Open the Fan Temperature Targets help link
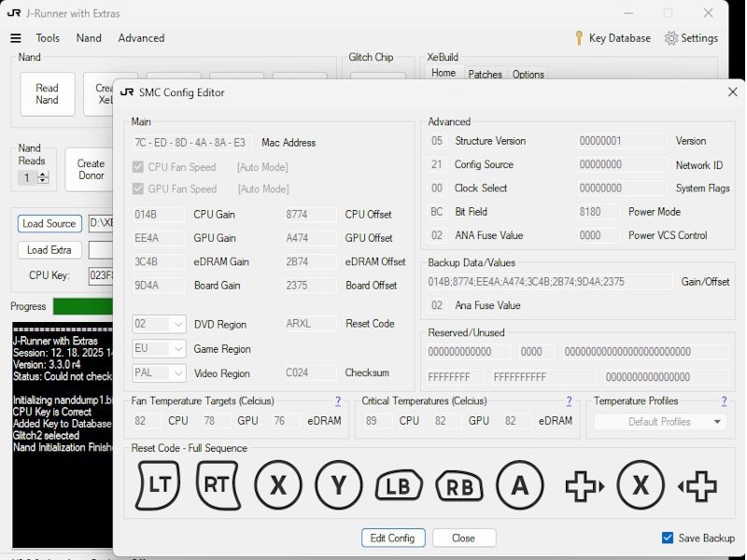The width and height of the screenshot is (747, 560). (338, 401)
